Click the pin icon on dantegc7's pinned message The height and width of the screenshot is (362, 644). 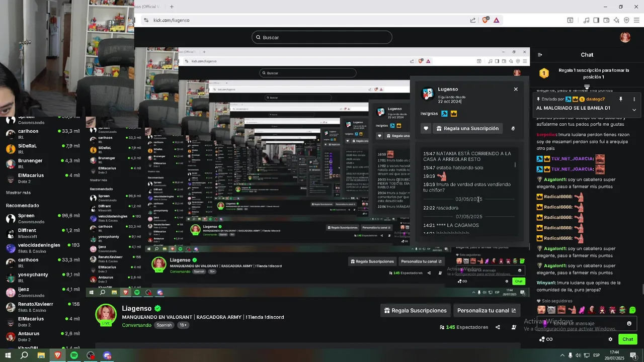coord(621,99)
